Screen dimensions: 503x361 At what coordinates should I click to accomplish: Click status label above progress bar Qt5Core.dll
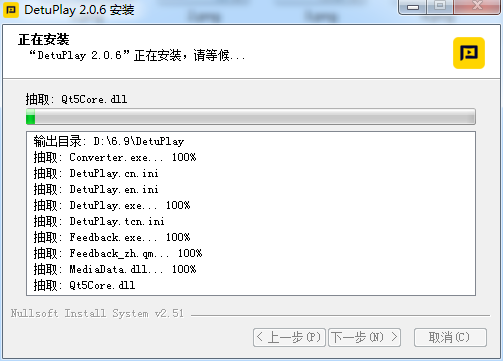tap(76, 99)
